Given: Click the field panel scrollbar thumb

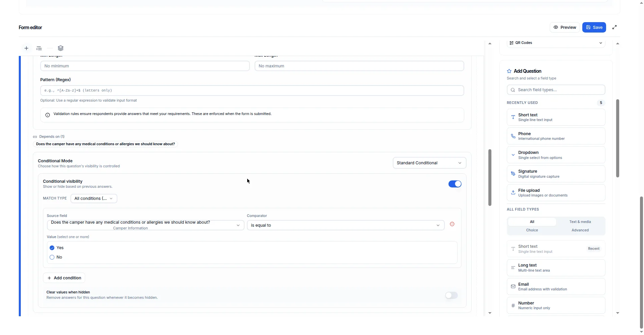Looking at the screenshot, I should click(x=618, y=138).
